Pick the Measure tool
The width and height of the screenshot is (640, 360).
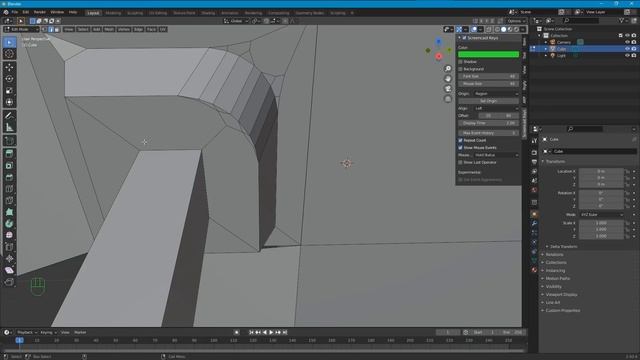coord(9,128)
